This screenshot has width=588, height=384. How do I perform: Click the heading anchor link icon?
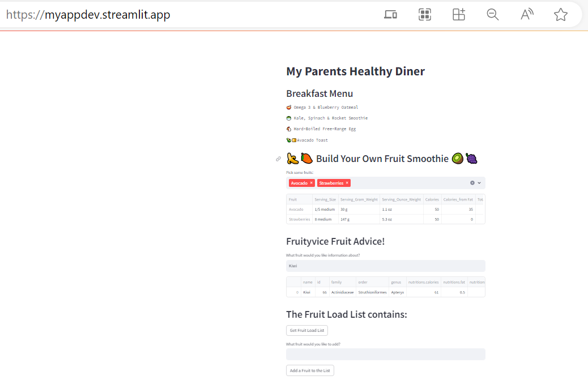pos(278,159)
